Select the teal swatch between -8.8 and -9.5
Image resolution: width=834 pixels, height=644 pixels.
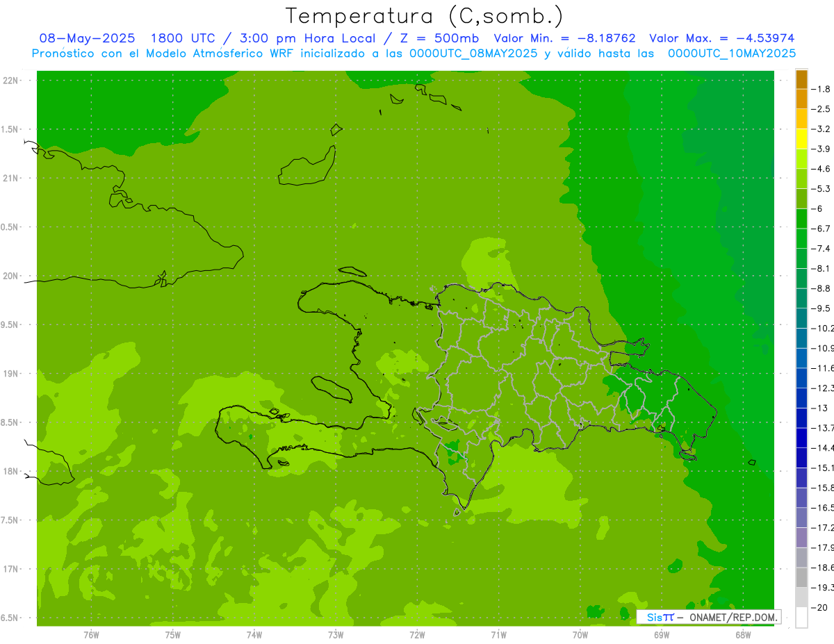coord(802,299)
